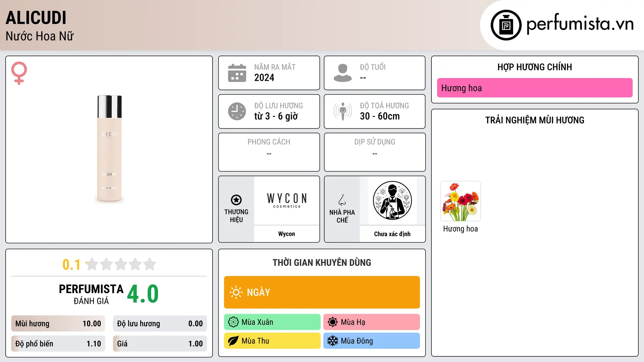Click the perfumer silhouette illustration
This screenshot has width=644, height=362.
(x=392, y=200)
